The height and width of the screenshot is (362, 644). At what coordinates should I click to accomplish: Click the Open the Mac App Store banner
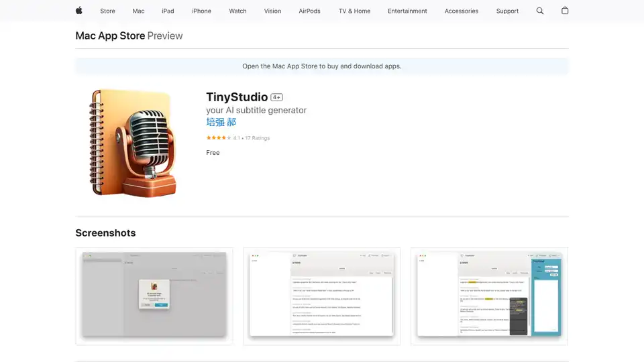pos(322,66)
